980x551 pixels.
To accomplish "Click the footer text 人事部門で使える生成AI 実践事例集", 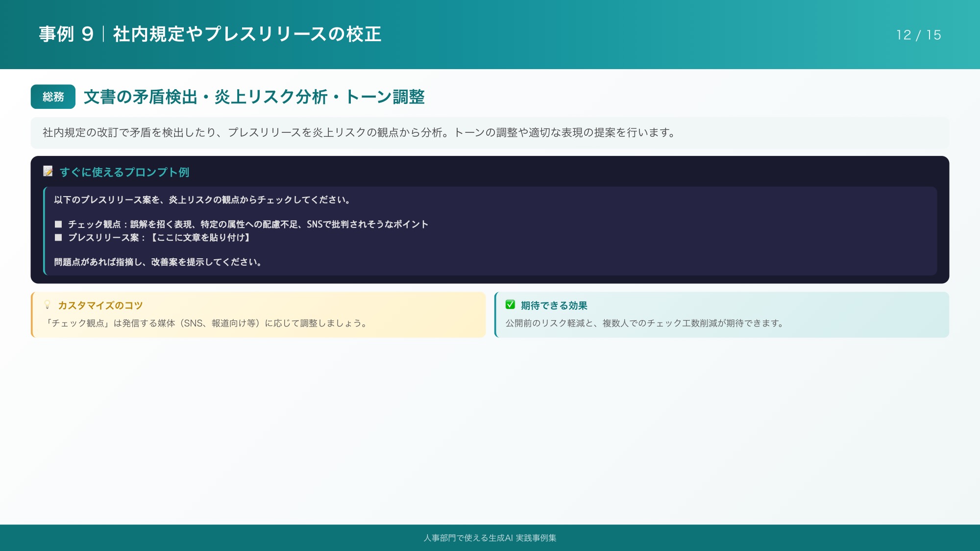I will pyautogui.click(x=490, y=538).
